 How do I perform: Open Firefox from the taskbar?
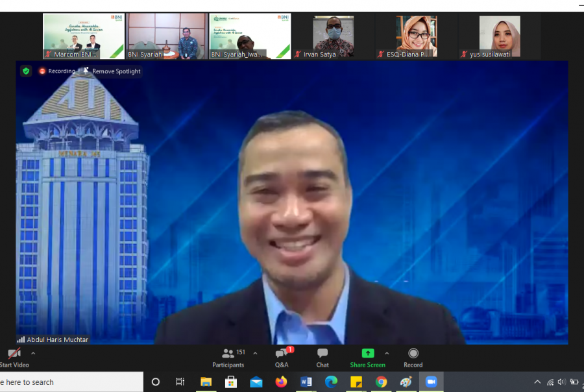[x=281, y=382]
